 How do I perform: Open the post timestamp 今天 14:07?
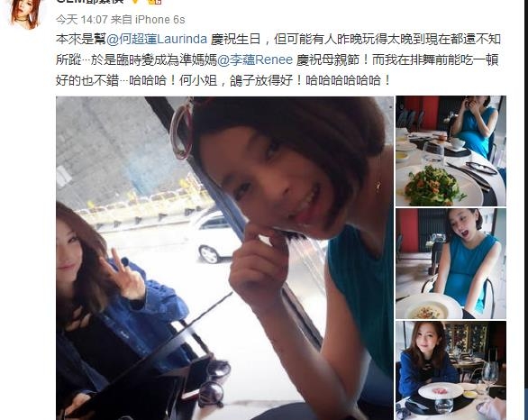[81, 20]
